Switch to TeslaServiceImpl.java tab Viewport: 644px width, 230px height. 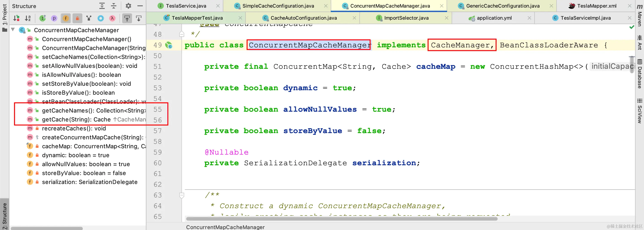click(x=586, y=18)
